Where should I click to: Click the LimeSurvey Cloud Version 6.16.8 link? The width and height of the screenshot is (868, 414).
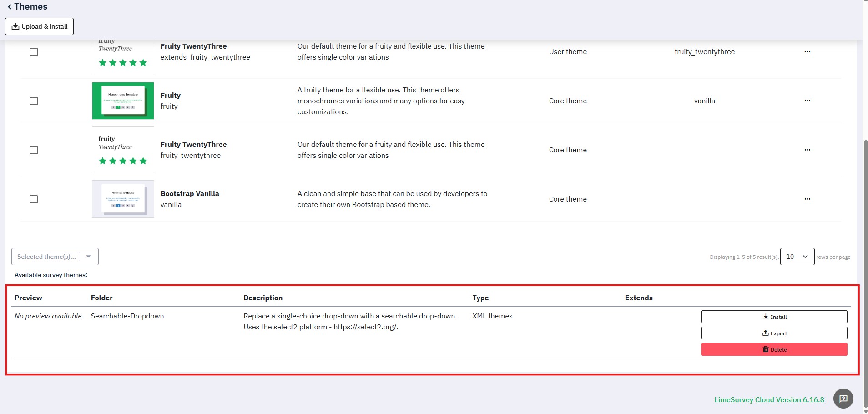(769, 400)
